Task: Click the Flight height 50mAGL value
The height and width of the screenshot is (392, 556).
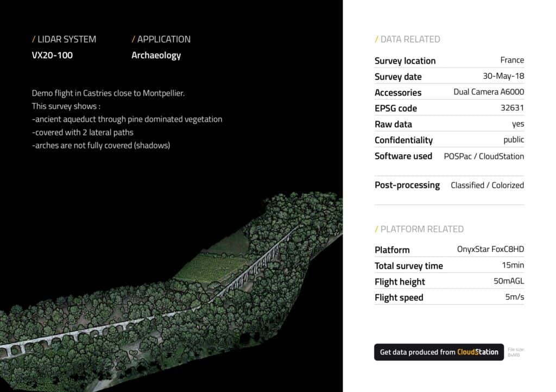Action: (509, 281)
